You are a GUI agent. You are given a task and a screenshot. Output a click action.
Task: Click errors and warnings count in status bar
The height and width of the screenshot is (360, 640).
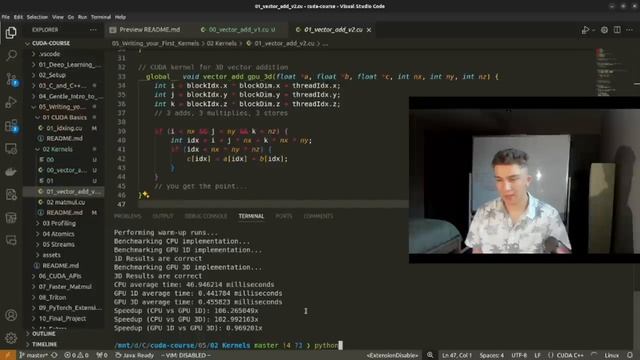pos(76,356)
